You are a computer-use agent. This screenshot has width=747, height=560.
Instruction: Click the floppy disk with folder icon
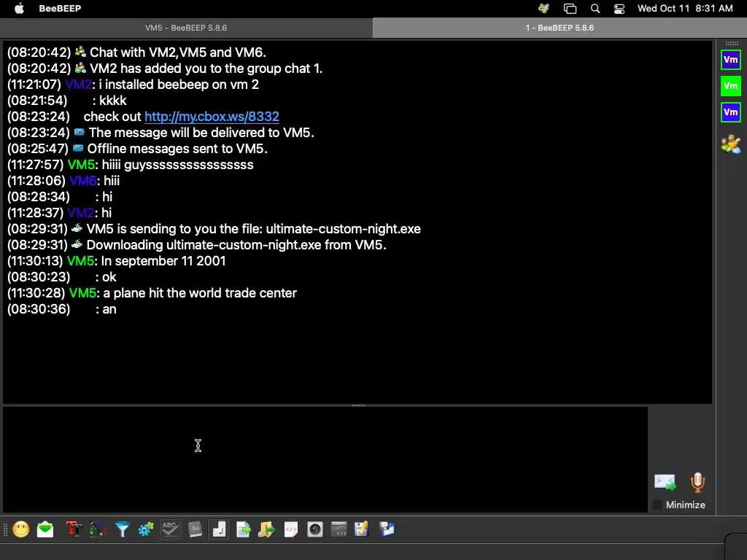387,529
